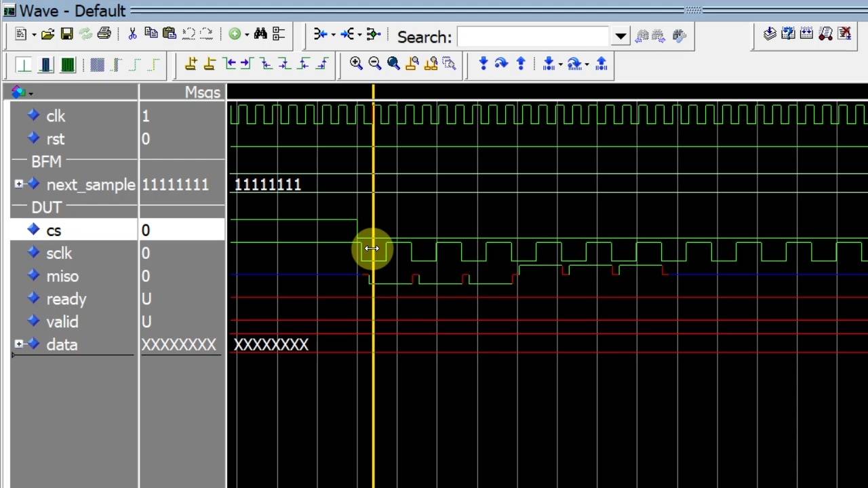The height and width of the screenshot is (488, 868).
Task: Click the Cut scissors icon
Action: [132, 34]
